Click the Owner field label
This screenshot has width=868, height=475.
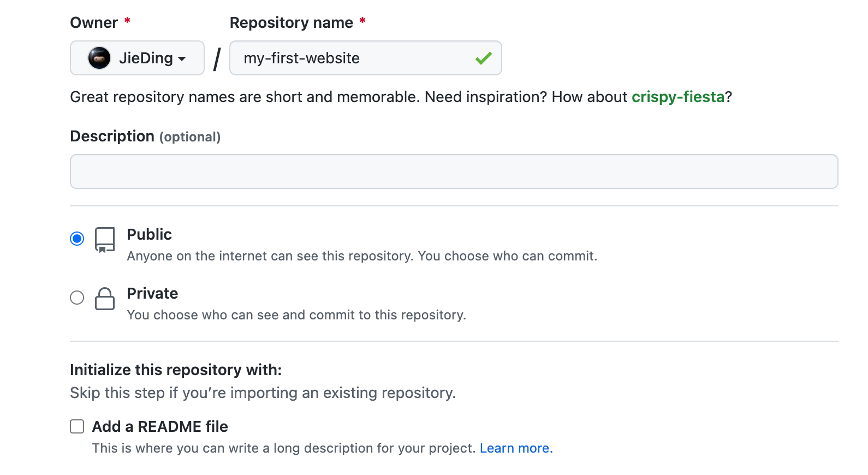pos(94,23)
